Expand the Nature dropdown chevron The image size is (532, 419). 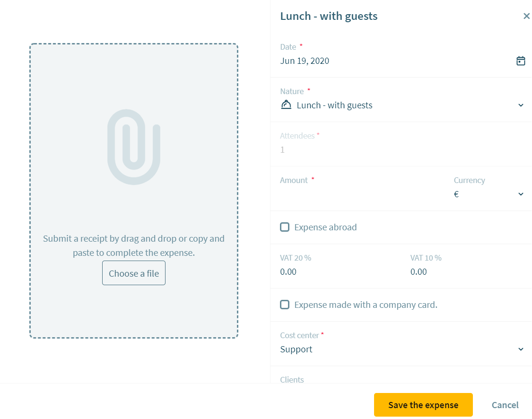click(x=521, y=105)
